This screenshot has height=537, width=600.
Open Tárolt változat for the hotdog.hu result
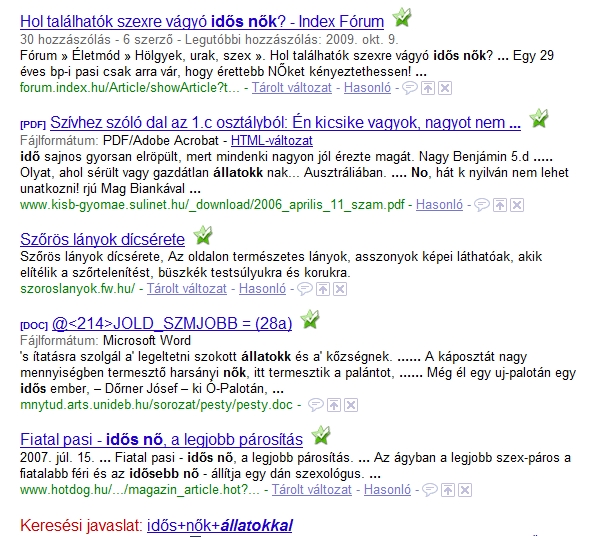coord(312,490)
